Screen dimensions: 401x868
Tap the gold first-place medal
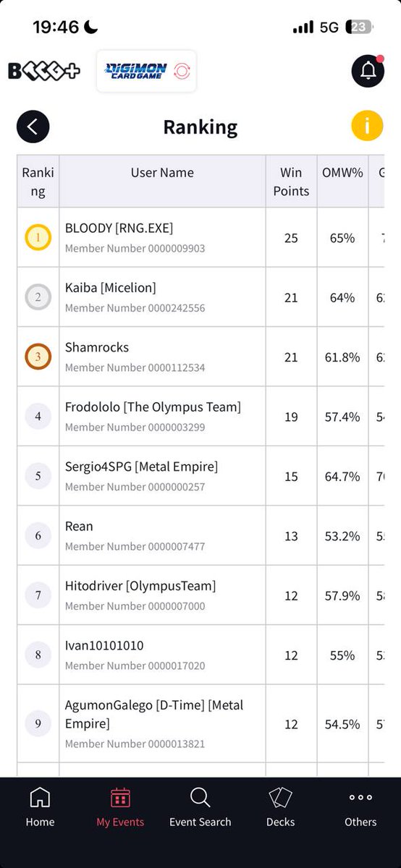38,237
